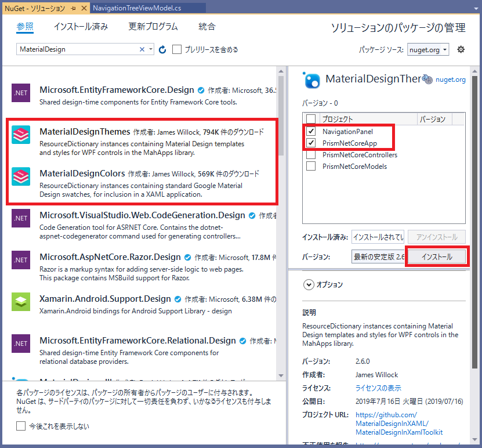Click MaterialDesignThemes package icon
The width and height of the screenshot is (482, 448).
coord(21,135)
